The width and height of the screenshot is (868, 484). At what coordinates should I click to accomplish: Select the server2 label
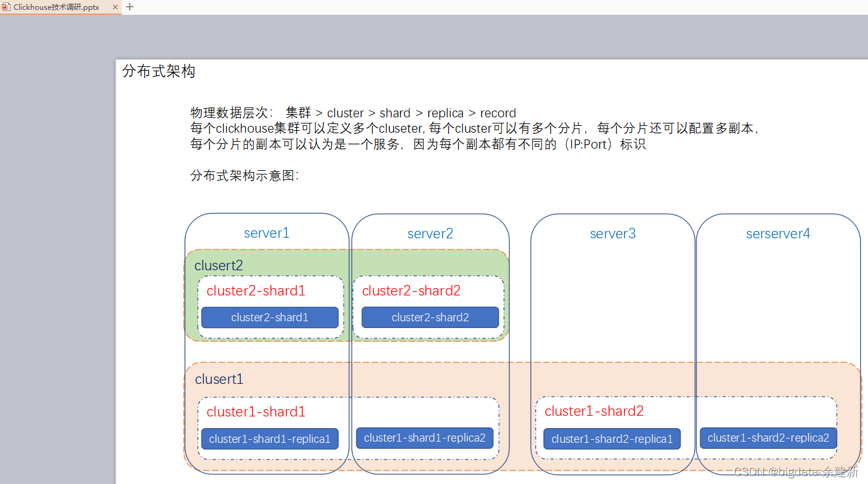click(430, 233)
